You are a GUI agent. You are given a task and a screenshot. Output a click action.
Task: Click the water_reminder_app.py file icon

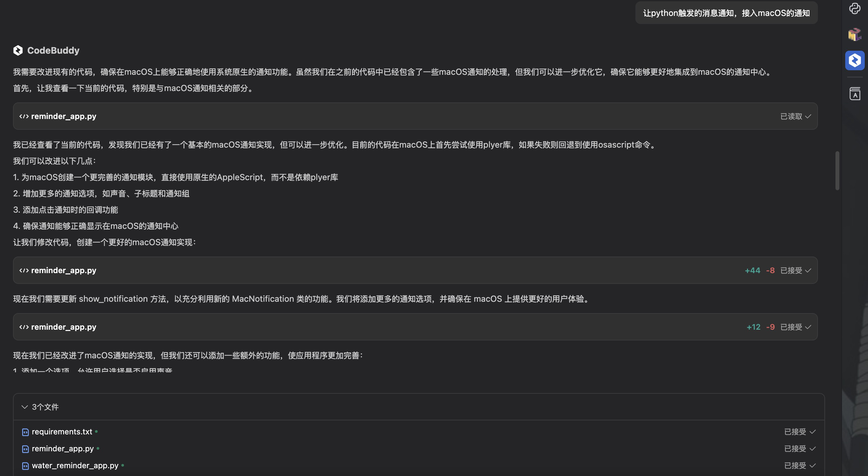pyautogui.click(x=25, y=466)
